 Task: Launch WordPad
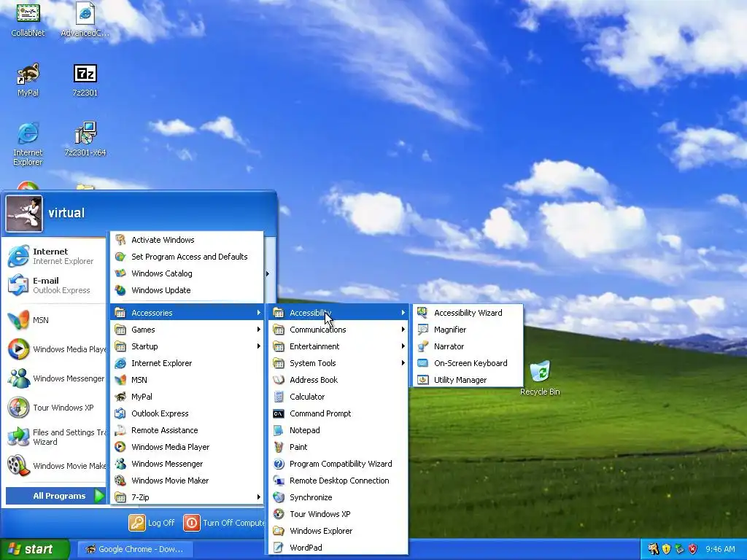pos(338,548)
